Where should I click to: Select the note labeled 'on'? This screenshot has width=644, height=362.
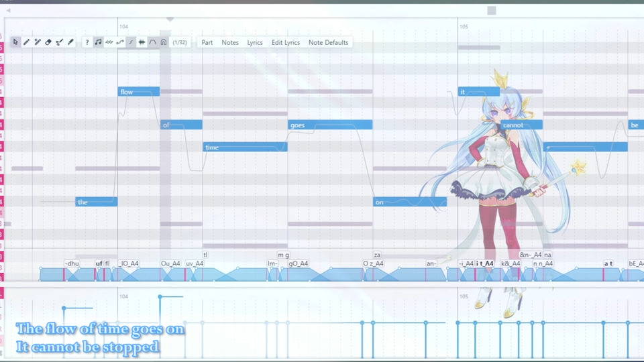coord(410,202)
